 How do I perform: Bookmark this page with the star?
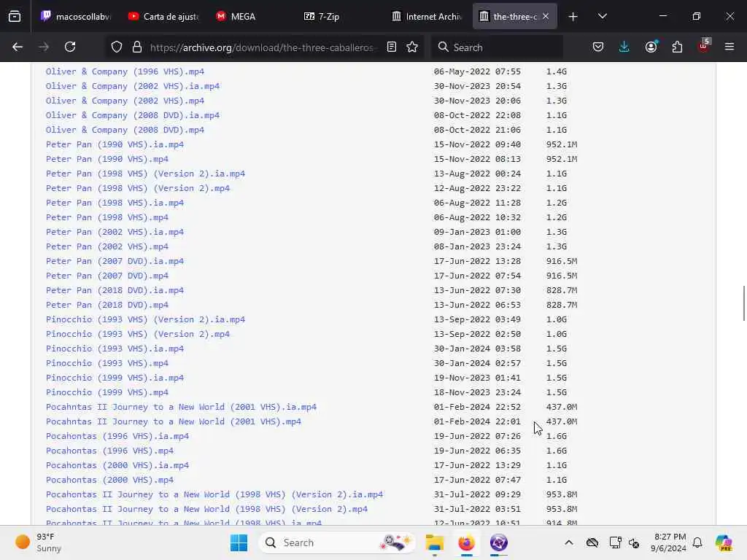(413, 47)
